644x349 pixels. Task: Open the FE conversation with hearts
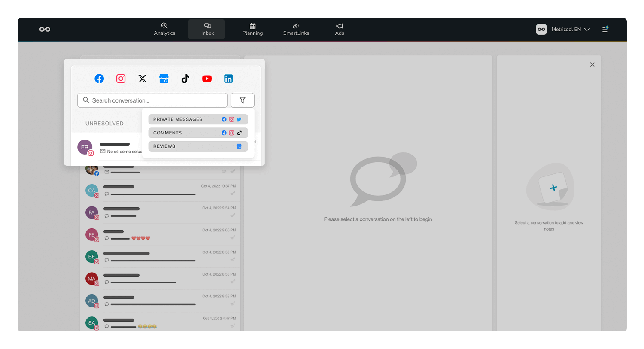[161, 234]
